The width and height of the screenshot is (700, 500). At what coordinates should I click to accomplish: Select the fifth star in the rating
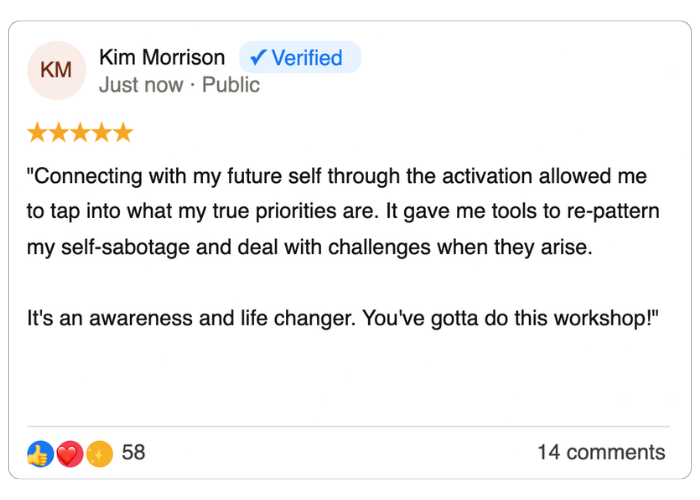pos(122,132)
